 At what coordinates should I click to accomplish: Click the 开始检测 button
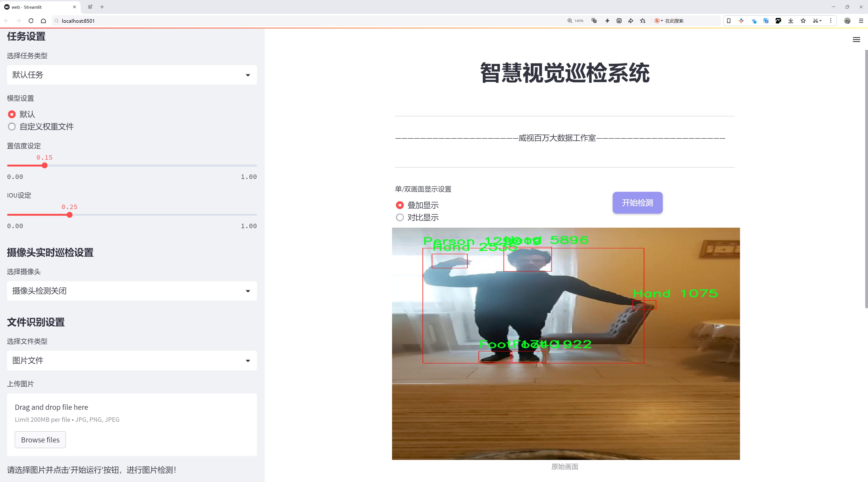click(637, 203)
